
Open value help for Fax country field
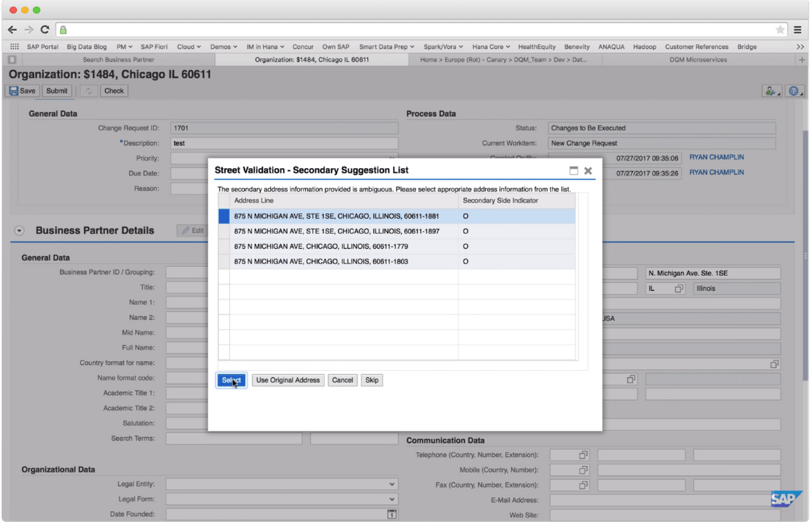tap(583, 485)
